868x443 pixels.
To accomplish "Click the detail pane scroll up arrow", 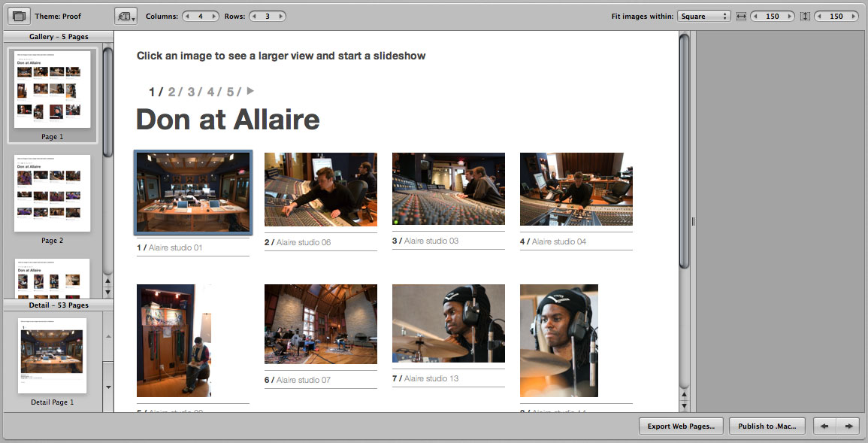I will (108, 336).
